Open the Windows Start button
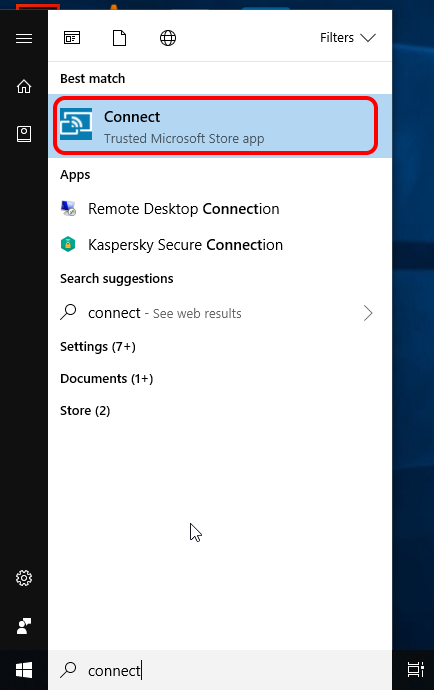Viewport: 434px width, 690px height. [x=24, y=670]
